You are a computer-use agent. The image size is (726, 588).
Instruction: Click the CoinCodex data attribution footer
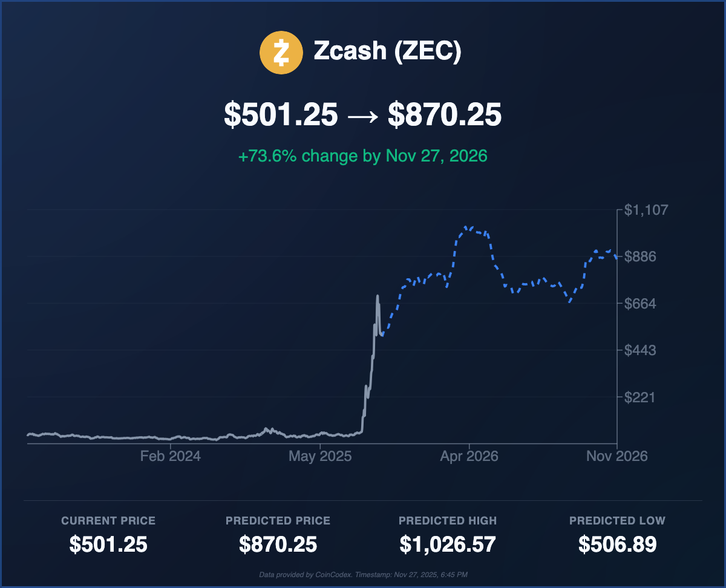pyautogui.click(x=363, y=574)
